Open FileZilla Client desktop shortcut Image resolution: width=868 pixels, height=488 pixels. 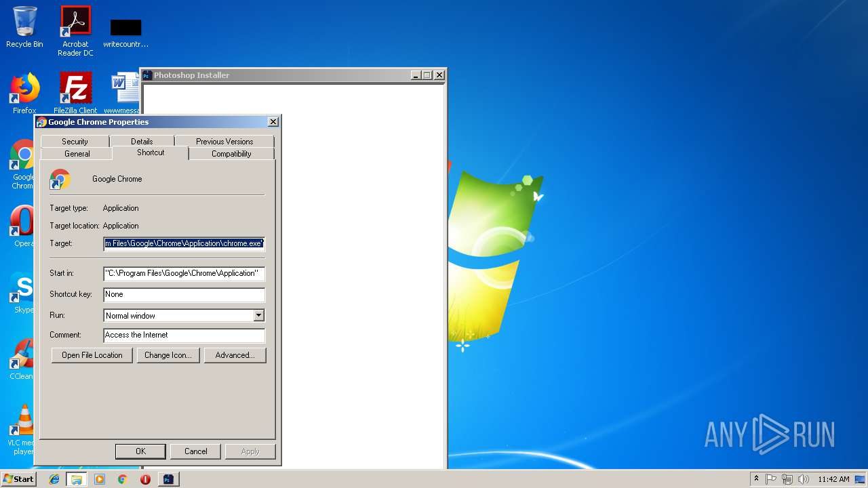(x=75, y=93)
